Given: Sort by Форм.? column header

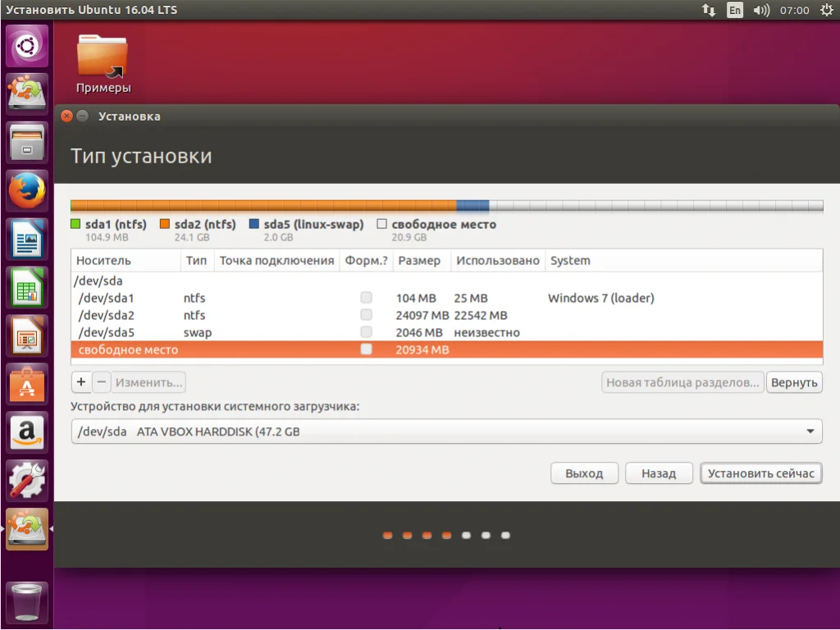Looking at the screenshot, I should point(367,260).
